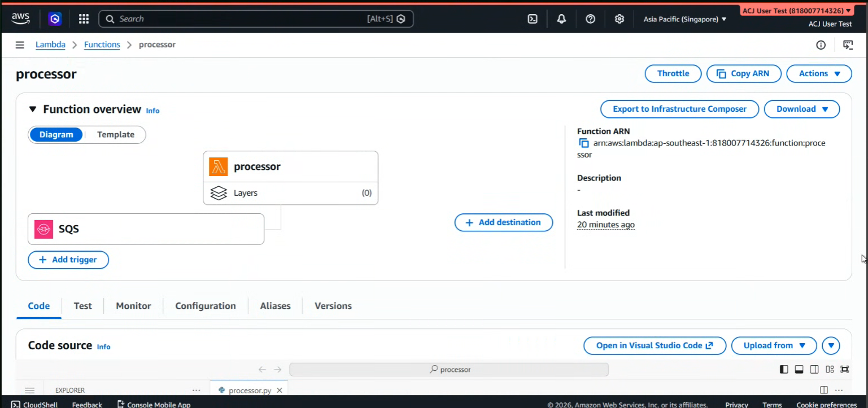Switch to the Monitor tab
This screenshot has height=408, width=868.
tap(133, 306)
